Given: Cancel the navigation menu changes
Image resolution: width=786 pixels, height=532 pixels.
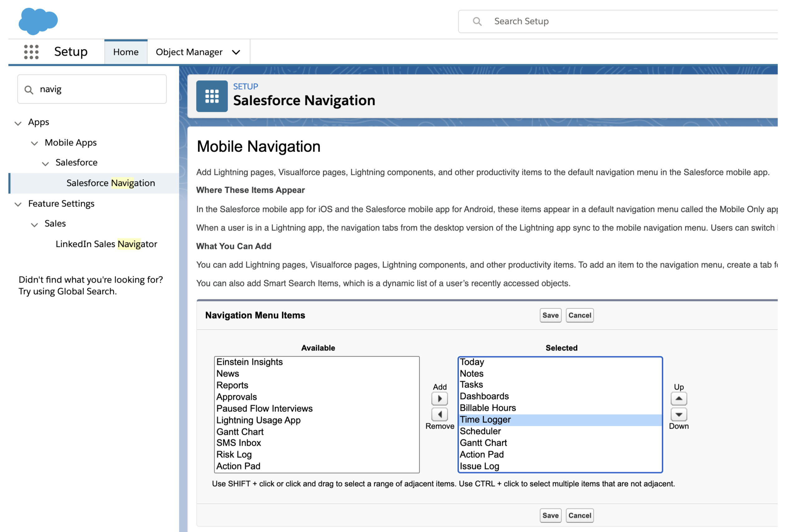Looking at the screenshot, I should click(580, 315).
